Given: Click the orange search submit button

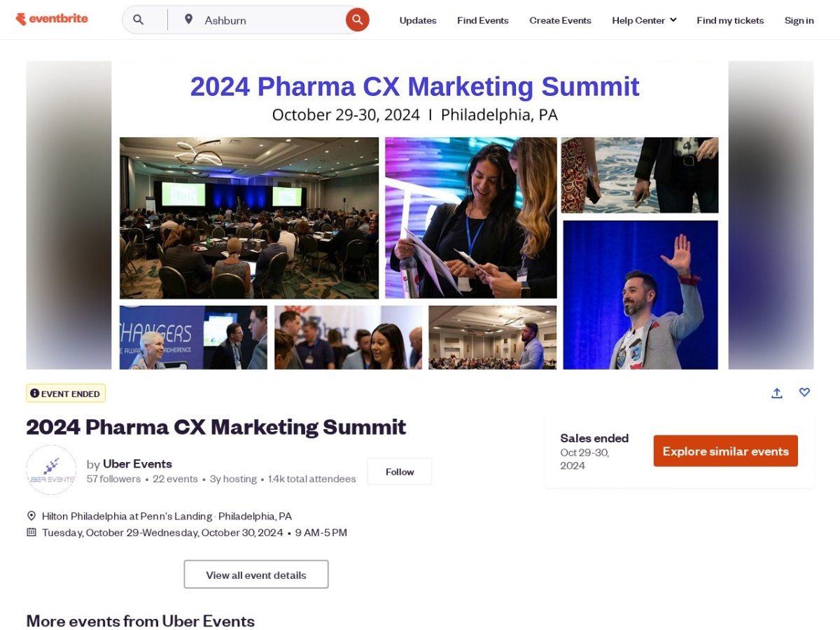Looking at the screenshot, I should pos(358,20).
